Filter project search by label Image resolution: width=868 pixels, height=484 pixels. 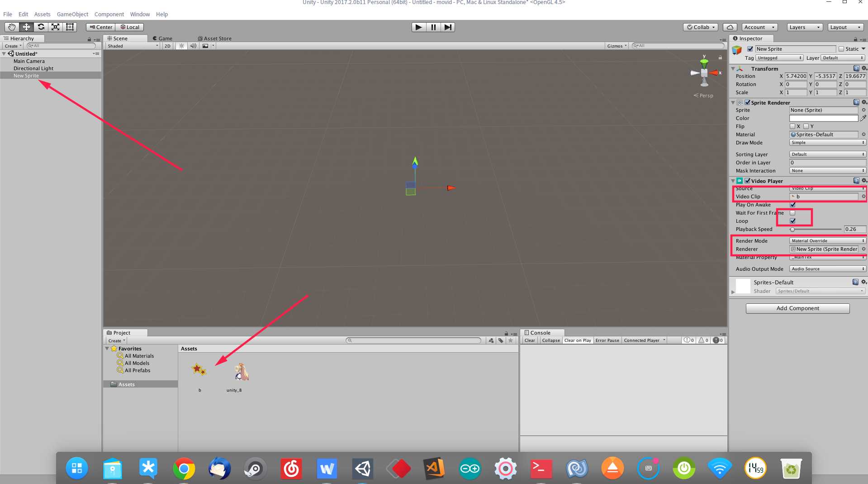[x=501, y=340]
